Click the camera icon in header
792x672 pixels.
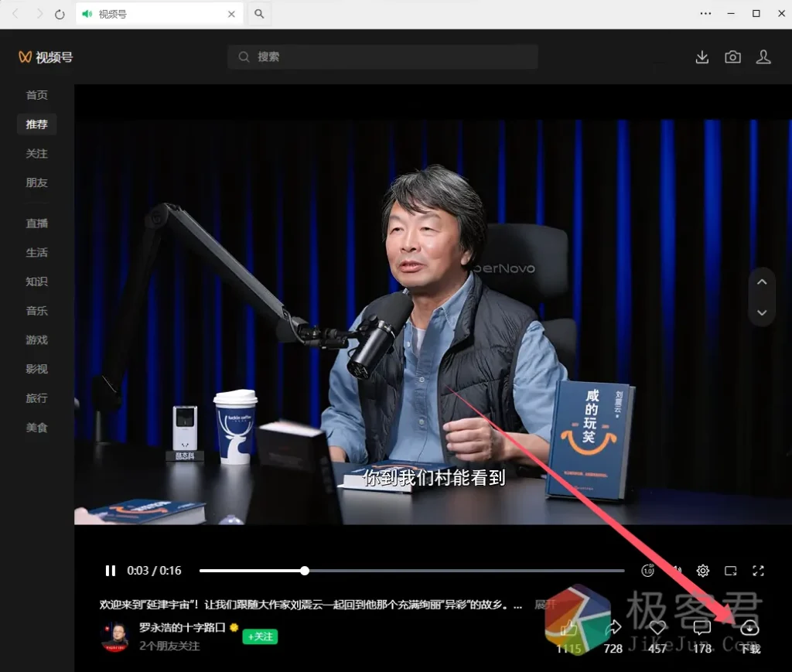click(x=732, y=57)
